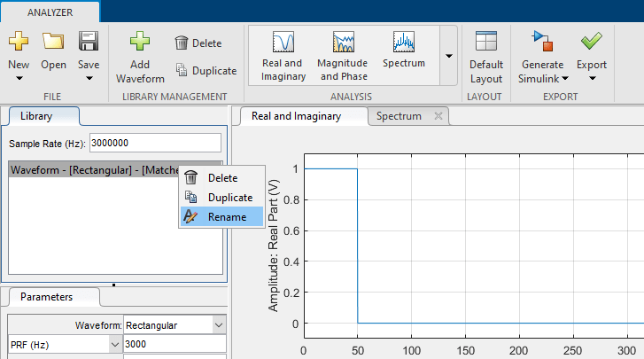Open the Spectrum analysis plot

click(404, 50)
